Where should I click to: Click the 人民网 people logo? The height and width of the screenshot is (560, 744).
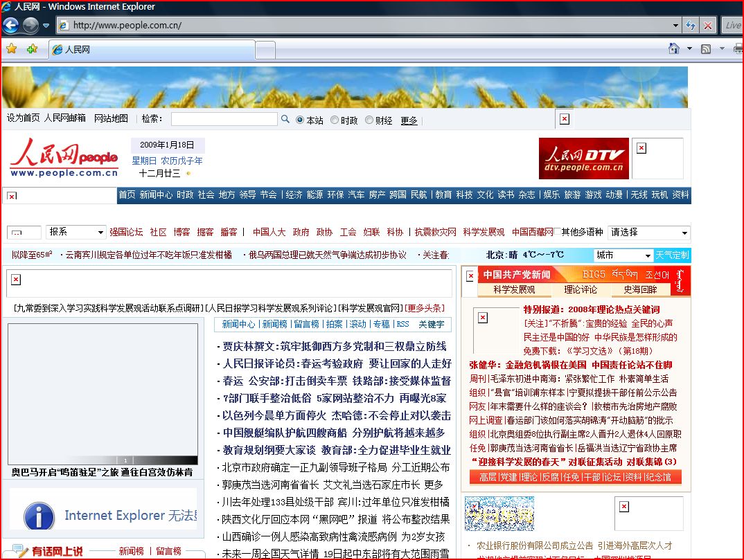64,159
